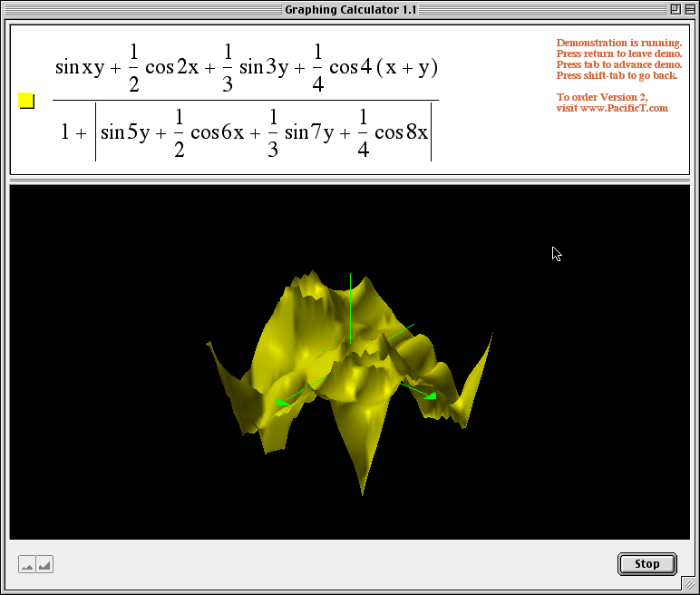This screenshot has width=700, height=595.
Task: Click 'visit www.PacificT.com' text
Action: coord(612,108)
